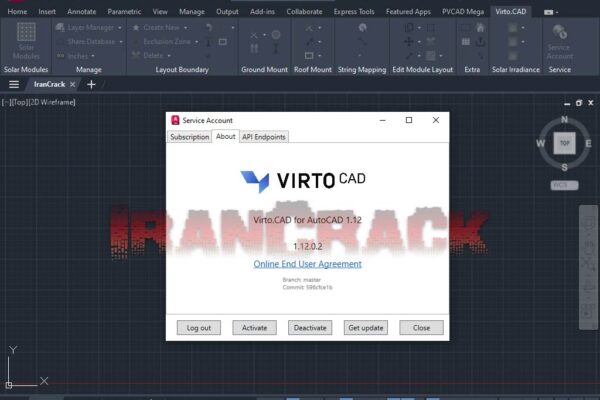Click the rectangle boundary icon in Layout Boundary

point(223,42)
